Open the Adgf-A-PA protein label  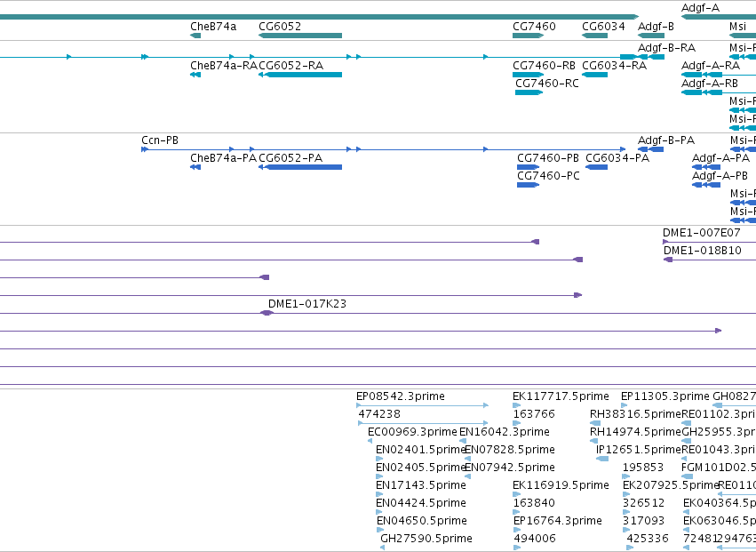click(x=720, y=158)
